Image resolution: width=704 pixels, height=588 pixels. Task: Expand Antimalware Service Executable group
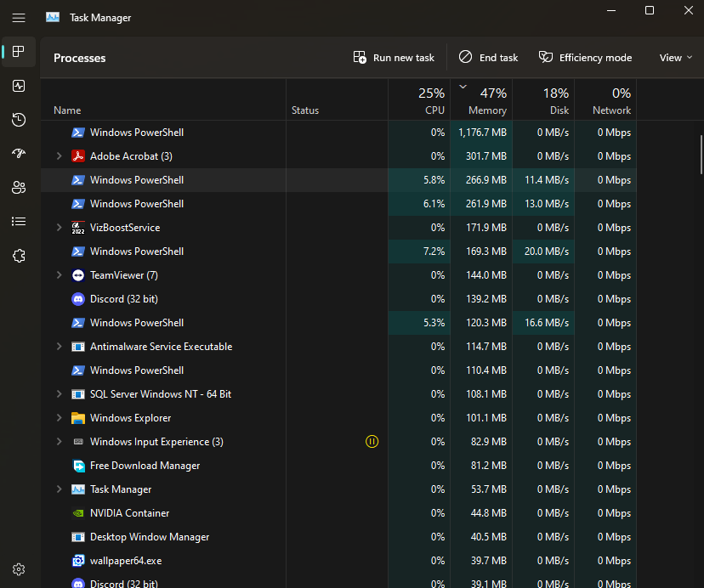coord(59,347)
